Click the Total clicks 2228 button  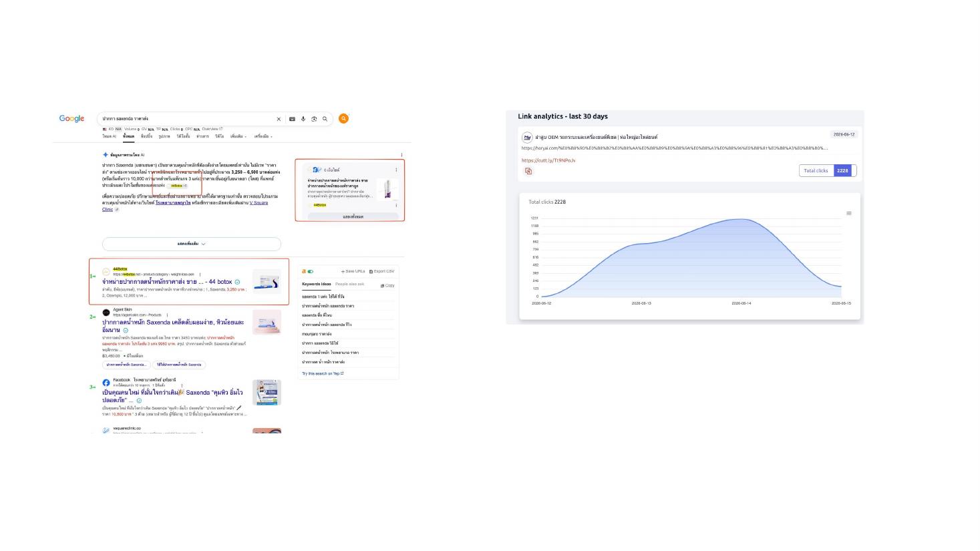point(827,171)
